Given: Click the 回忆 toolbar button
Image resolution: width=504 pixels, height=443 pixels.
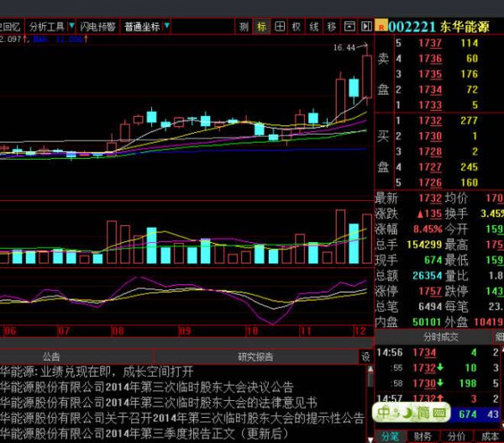Looking at the screenshot, I should tap(10, 26).
